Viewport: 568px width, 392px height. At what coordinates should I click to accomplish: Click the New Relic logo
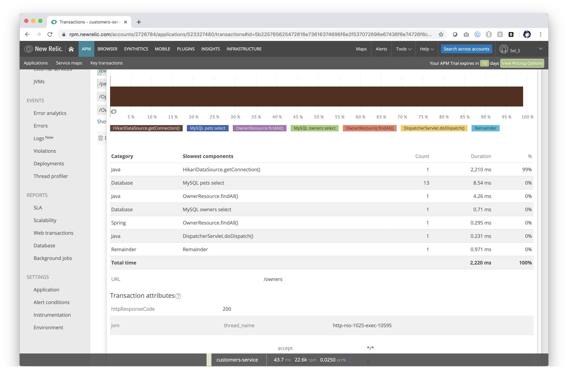click(x=43, y=49)
